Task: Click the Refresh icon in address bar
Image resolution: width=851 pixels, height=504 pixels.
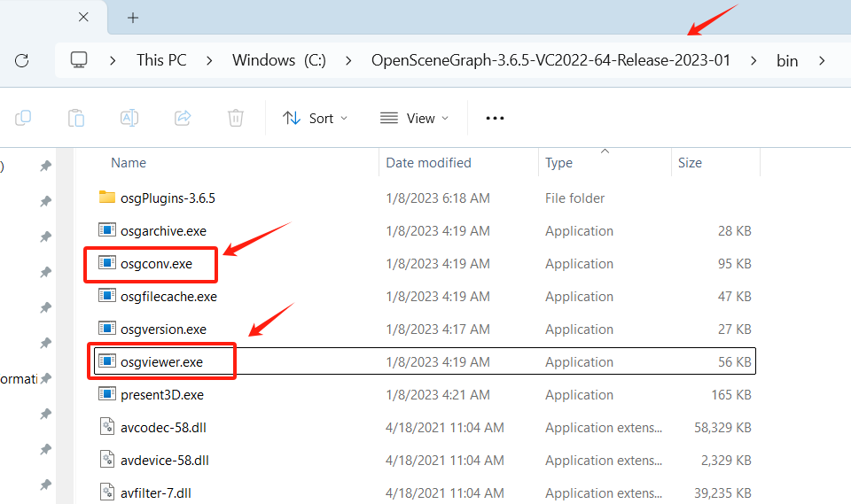Action: [22, 60]
